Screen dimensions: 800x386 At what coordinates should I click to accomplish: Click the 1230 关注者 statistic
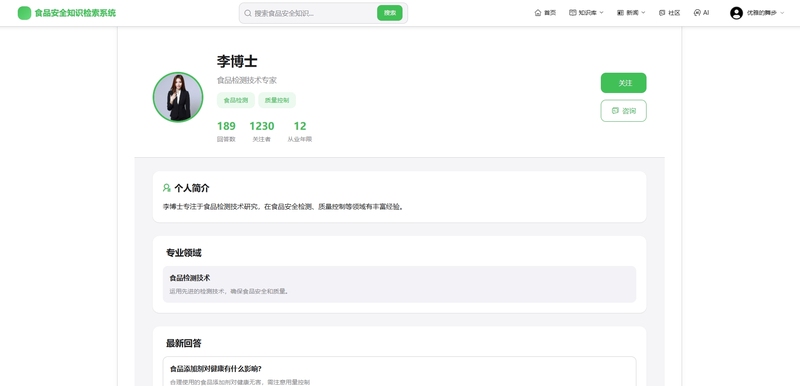pyautogui.click(x=262, y=132)
